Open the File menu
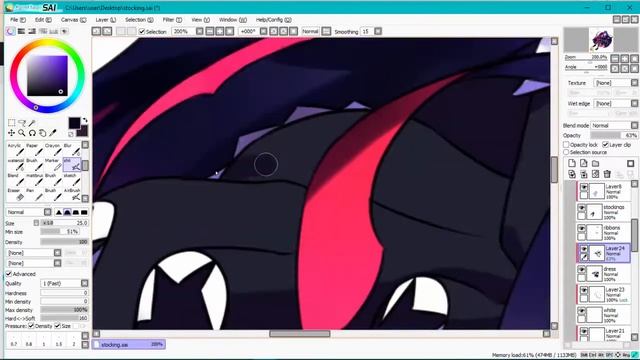Screen dimensions: 640x360 [x=18, y=20]
